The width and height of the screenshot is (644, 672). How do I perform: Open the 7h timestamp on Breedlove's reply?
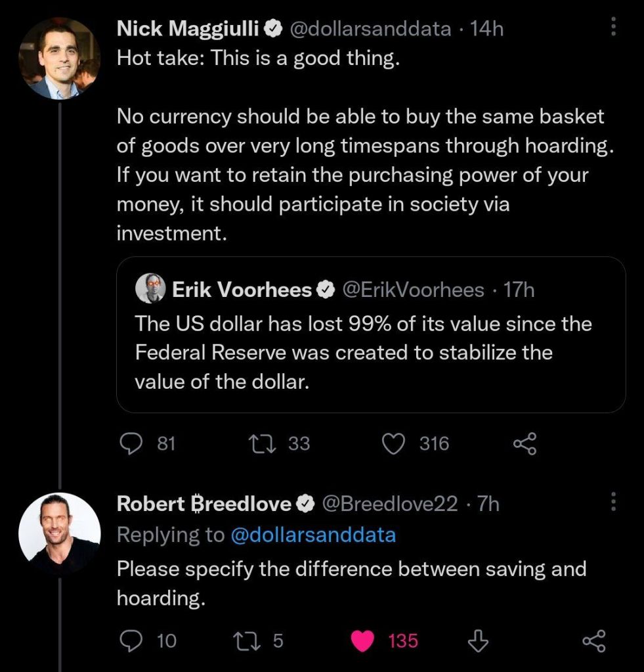pyautogui.click(x=488, y=504)
